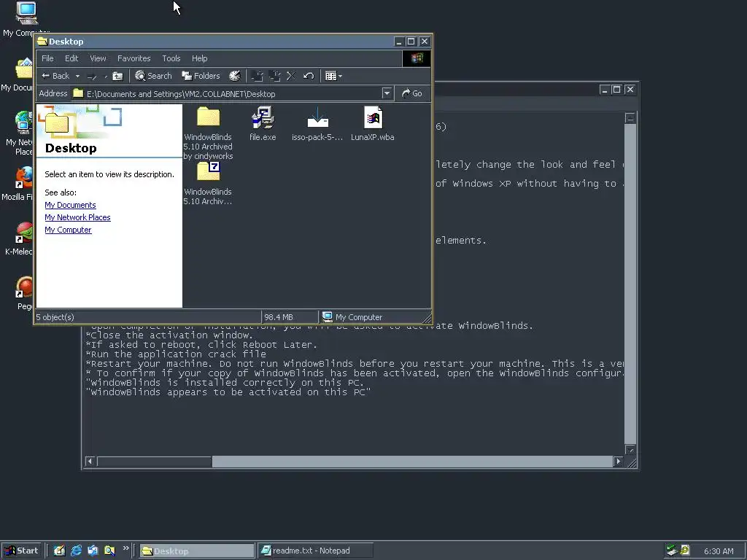Image resolution: width=747 pixels, height=560 pixels.
Task: Click the Forward arrow in toolbar
Action: click(92, 76)
